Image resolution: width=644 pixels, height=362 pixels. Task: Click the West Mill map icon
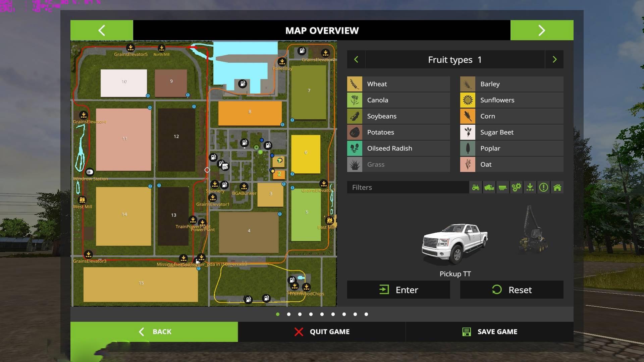pyautogui.click(x=82, y=200)
